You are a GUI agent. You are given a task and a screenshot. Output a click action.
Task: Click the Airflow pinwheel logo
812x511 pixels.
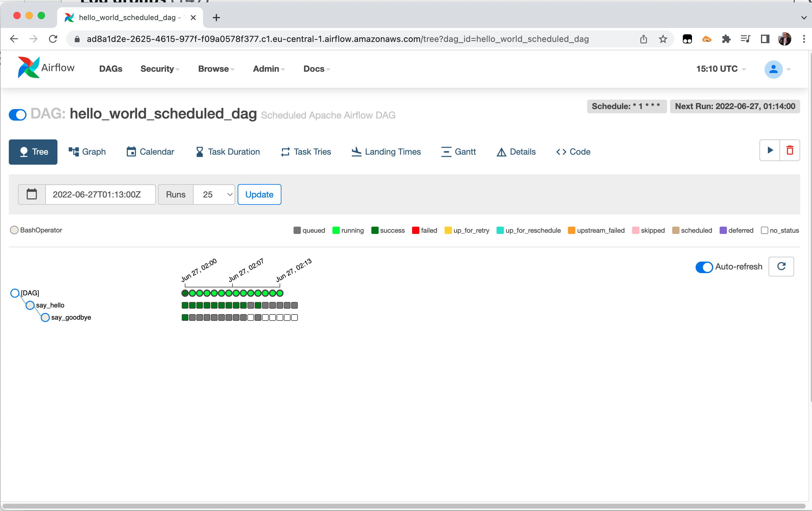(x=29, y=67)
